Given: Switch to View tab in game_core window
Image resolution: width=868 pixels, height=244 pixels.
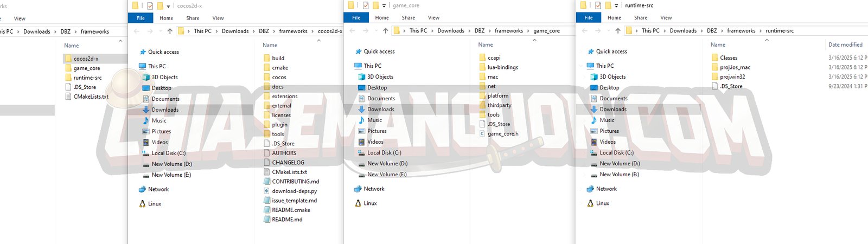Looking at the screenshot, I should pos(433,18).
